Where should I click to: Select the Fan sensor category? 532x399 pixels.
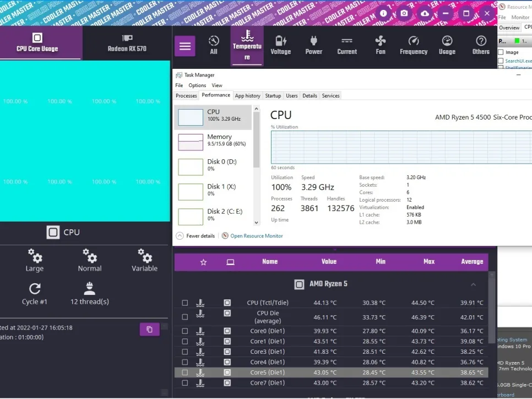(381, 46)
